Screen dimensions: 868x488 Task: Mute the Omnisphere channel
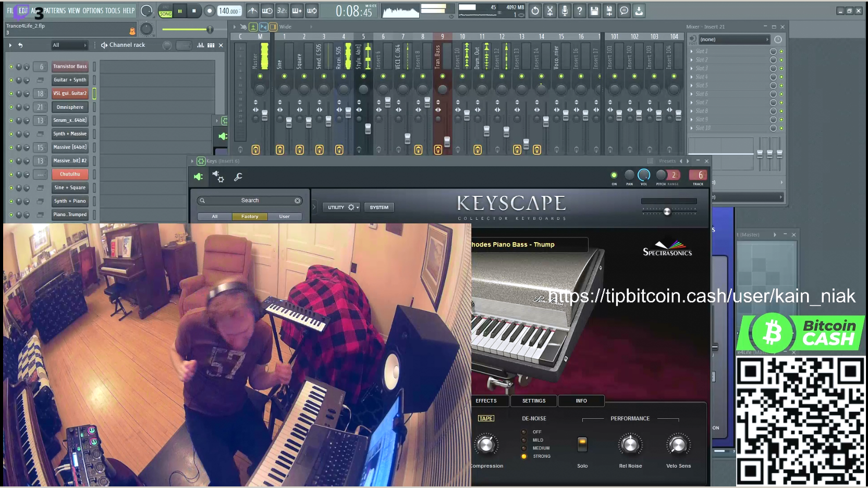pyautogui.click(x=11, y=107)
